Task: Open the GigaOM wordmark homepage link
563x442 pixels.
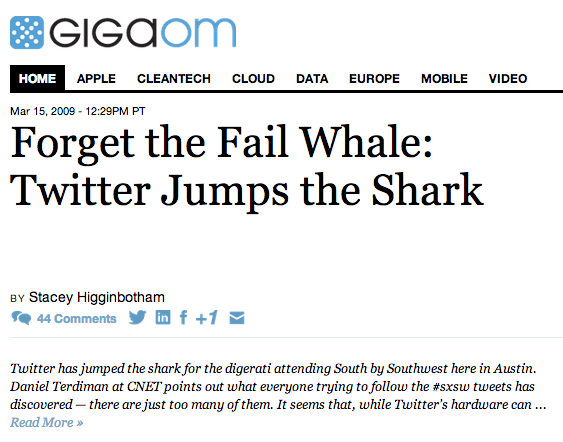Action: click(x=143, y=33)
